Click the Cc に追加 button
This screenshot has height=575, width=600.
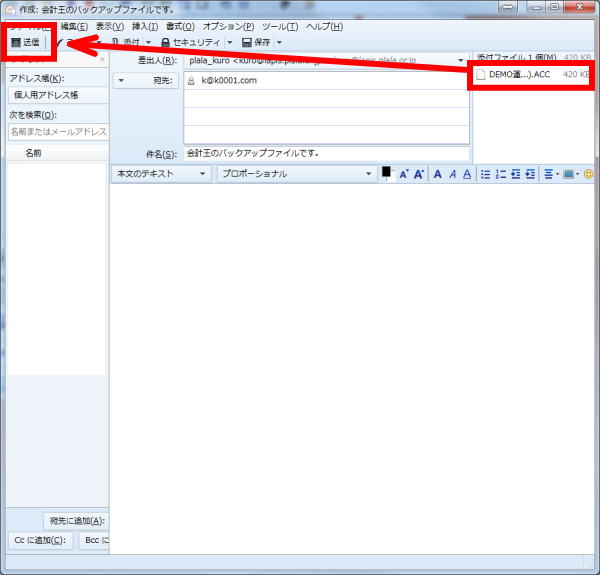40,541
